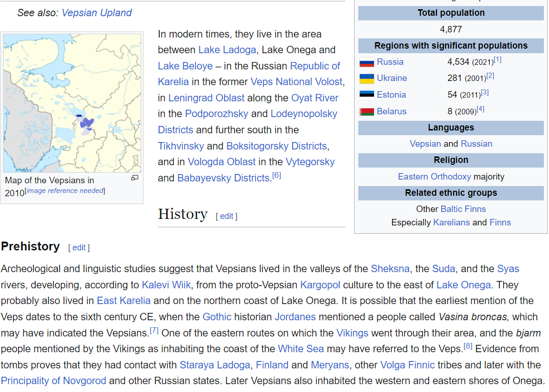The image size is (549, 392).
Task: Visit the Leningrad Oblast link
Action: (206, 98)
